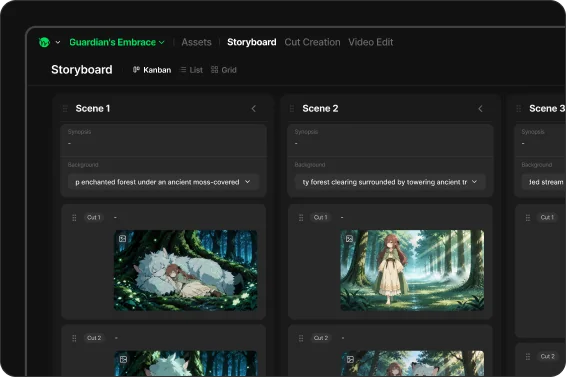Switch to Kanban view
The height and width of the screenshot is (377, 566).
(x=152, y=70)
